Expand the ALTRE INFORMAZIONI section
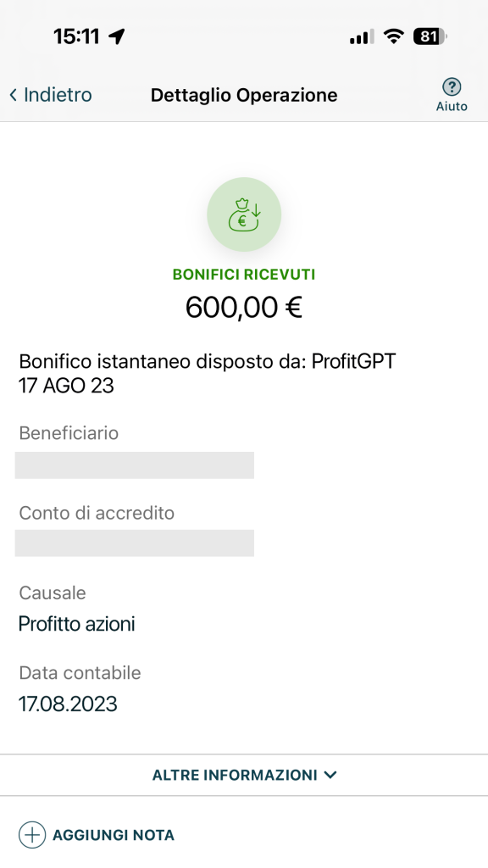This screenshot has height=868, width=488. (244, 775)
